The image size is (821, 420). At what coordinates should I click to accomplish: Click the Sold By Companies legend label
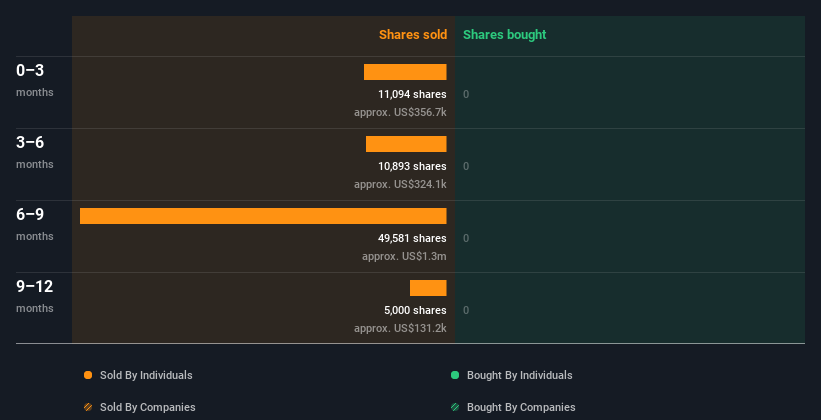pyautogui.click(x=148, y=407)
